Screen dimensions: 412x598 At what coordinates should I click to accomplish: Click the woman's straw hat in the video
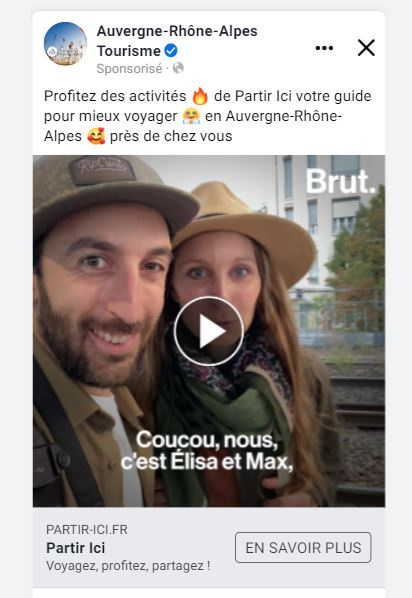244,229
